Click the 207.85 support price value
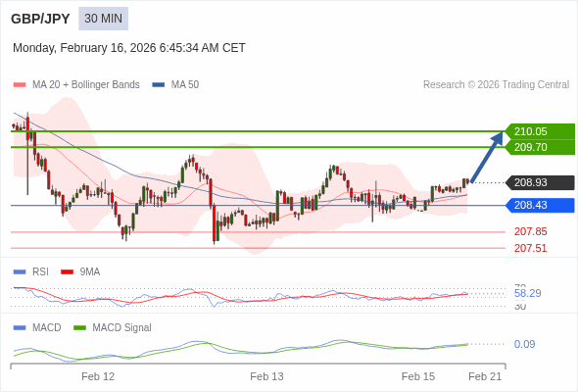Viewport: 578px width, 392px height. (x=530, y=231)
